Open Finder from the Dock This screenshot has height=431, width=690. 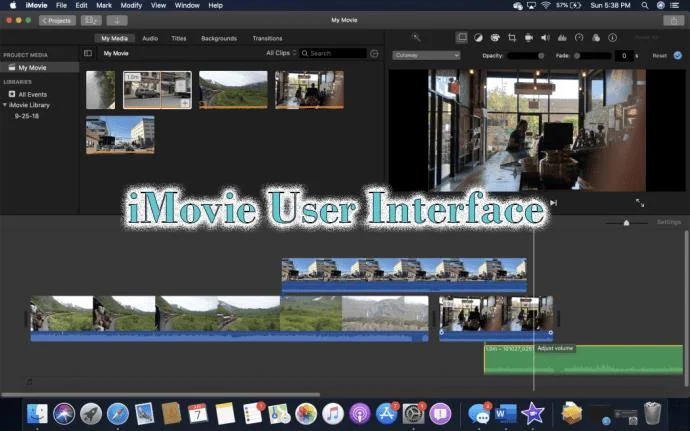tap(37, 414)
